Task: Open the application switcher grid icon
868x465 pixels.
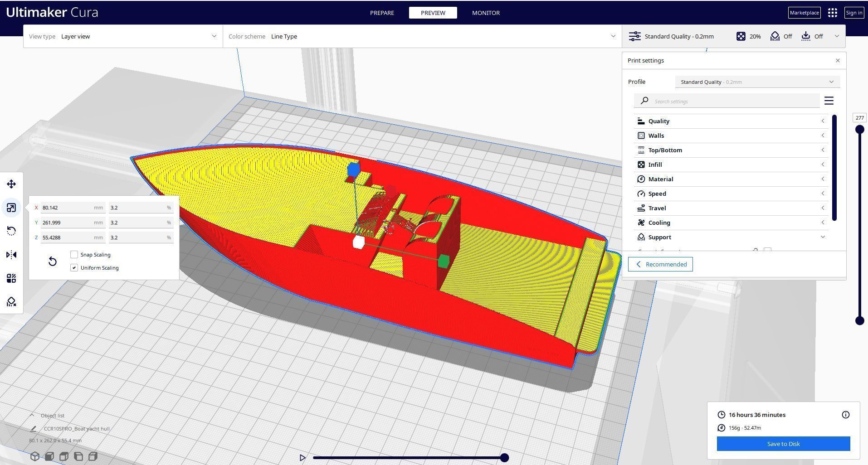Action: (x=832, y=13)
